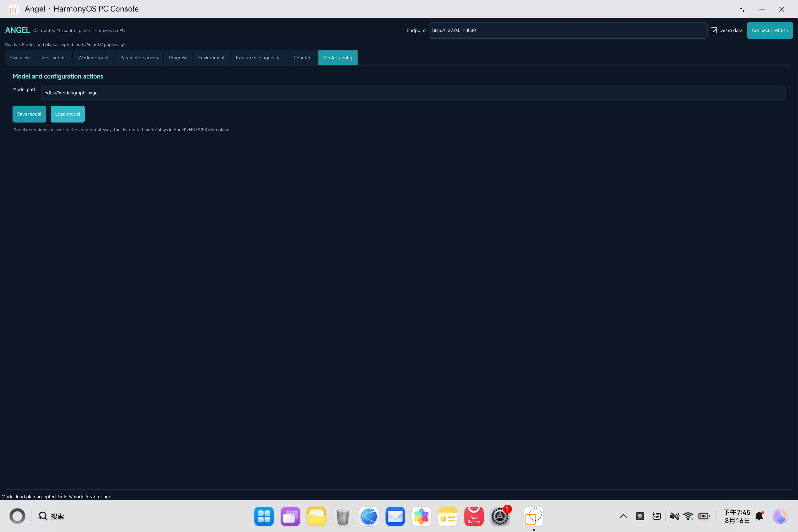Open the colorful Gallery petals app

click(421, 516)
